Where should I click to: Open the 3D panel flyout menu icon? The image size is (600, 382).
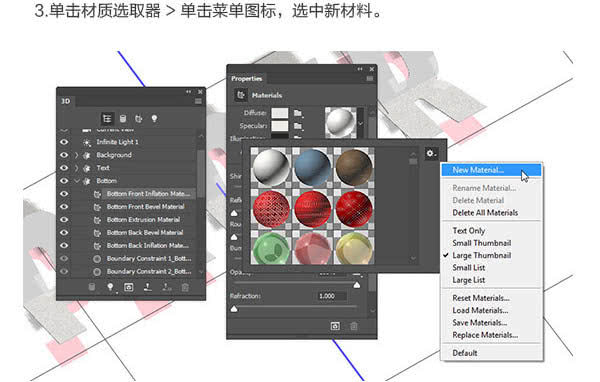[x=198, y=101]
